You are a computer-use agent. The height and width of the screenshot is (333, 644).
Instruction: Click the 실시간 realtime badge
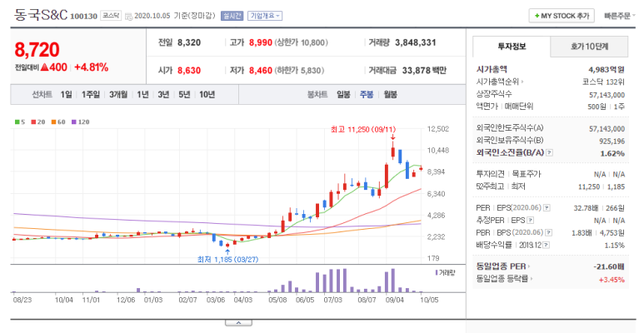point(232,16)
